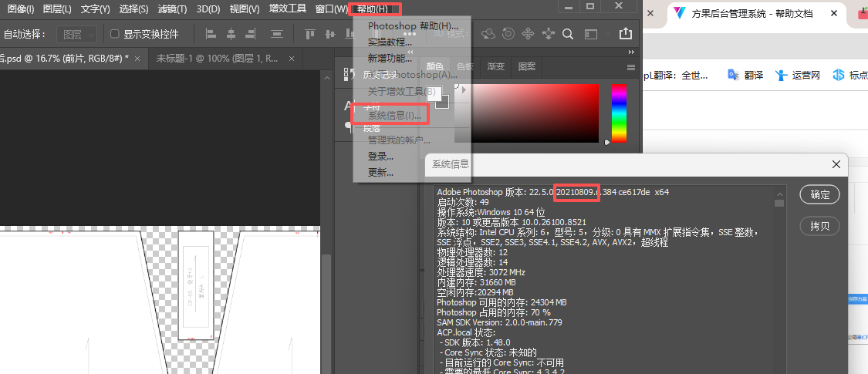Collapse the panels with double-arrow
Image resolution: width=868 pixels, height=374 pixels.
(631, 52)
